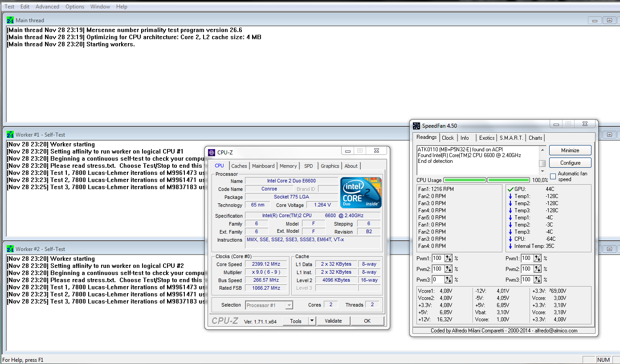620x364 pixels.
Task: Click the Vbat: 3,10V reading
Action: tap(493, 312)
